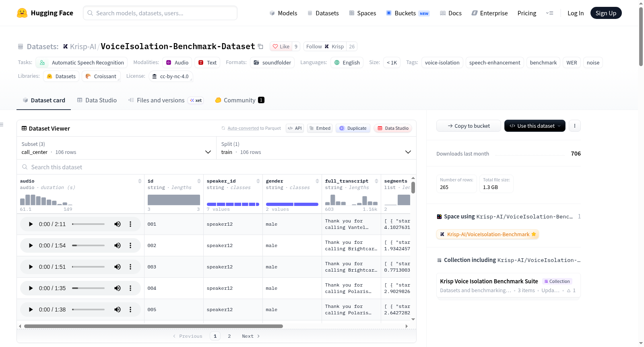This screenshot has height=347, width=644.
Task: Sort by the gender column arrows
Action: pos(317,181)
